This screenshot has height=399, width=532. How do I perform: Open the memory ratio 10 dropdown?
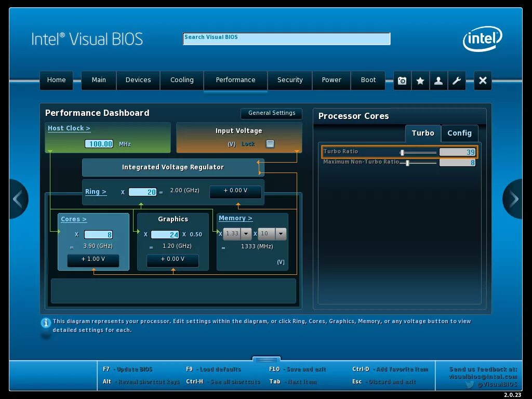tap(281, 233)
